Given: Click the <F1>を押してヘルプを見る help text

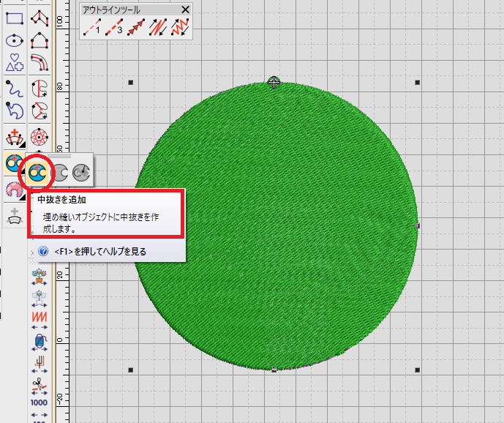Looking at the screenshot, I should (x=100, y=251).
